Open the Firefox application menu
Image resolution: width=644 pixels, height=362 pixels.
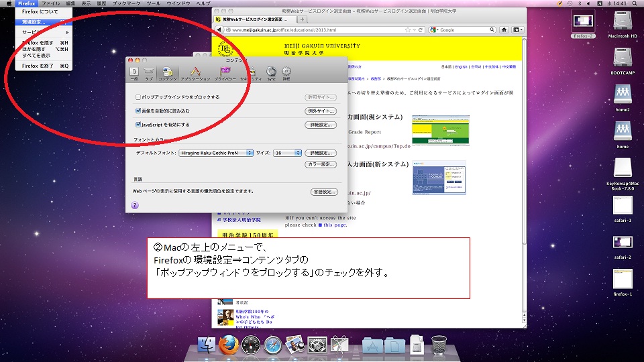tap(26, 3)
